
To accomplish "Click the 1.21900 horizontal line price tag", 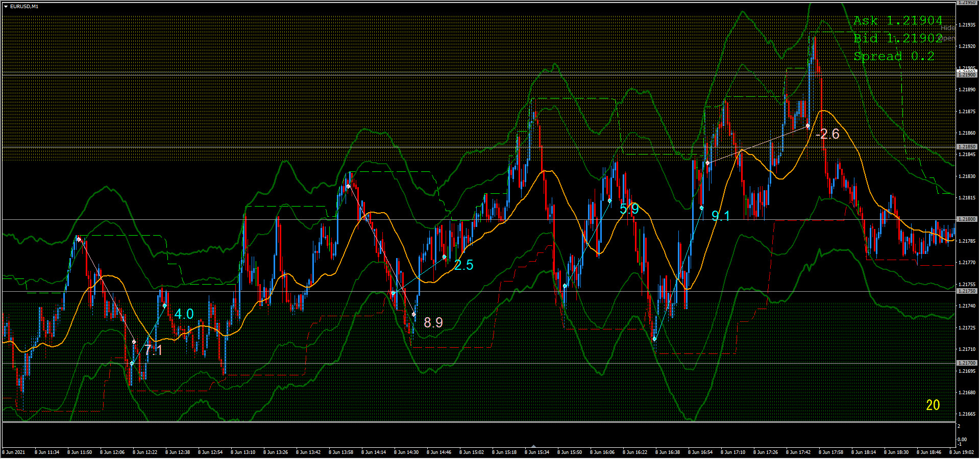I will [966, 74].
